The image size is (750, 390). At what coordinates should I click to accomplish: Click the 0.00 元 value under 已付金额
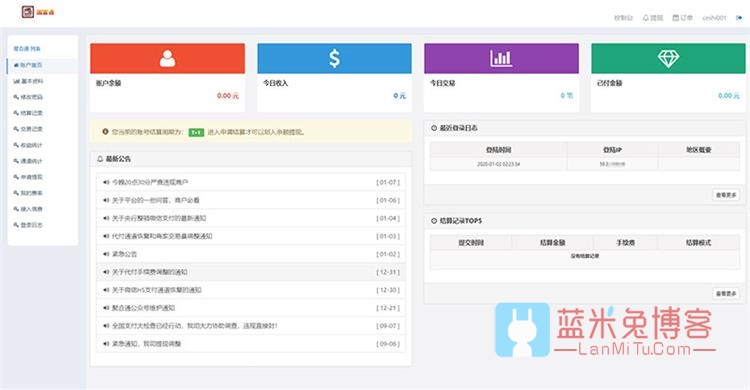click(x=729, y=96)
